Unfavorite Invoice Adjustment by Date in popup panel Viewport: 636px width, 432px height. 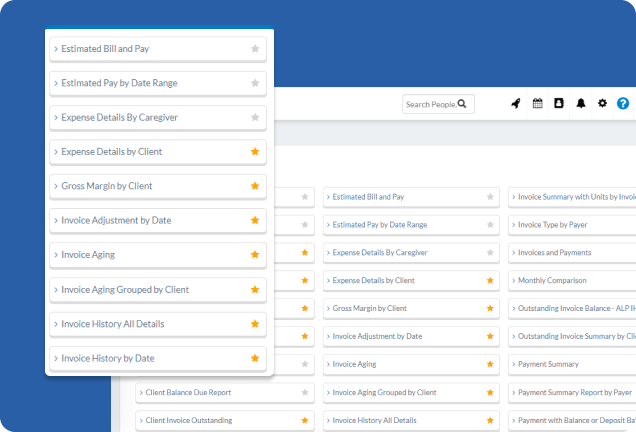coord(255,220)
